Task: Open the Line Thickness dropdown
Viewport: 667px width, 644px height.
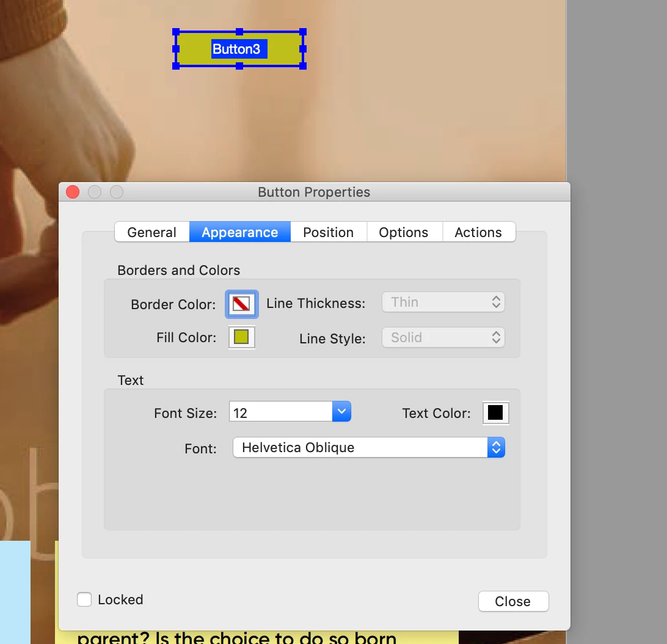Action: [x=443, y=302]
